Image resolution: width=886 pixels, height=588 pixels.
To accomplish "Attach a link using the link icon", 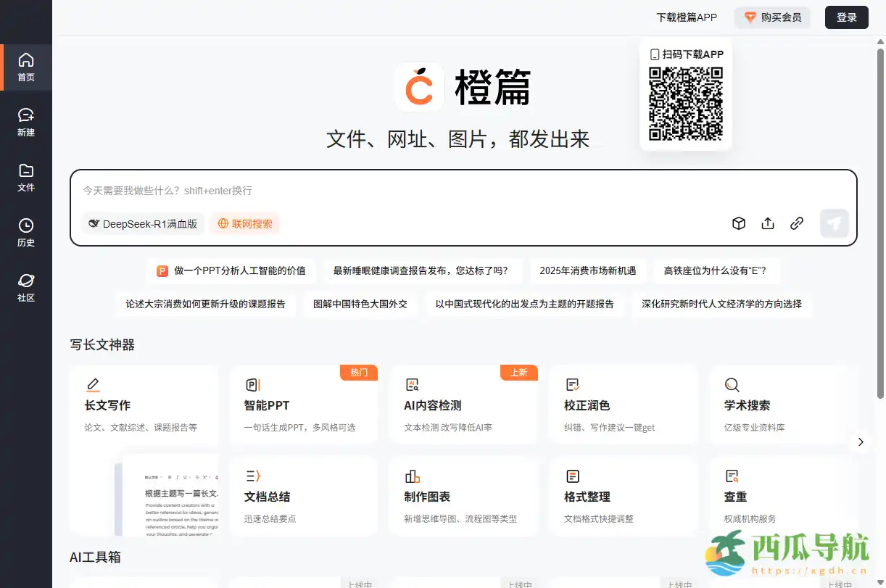I will (x=797, y=223).
